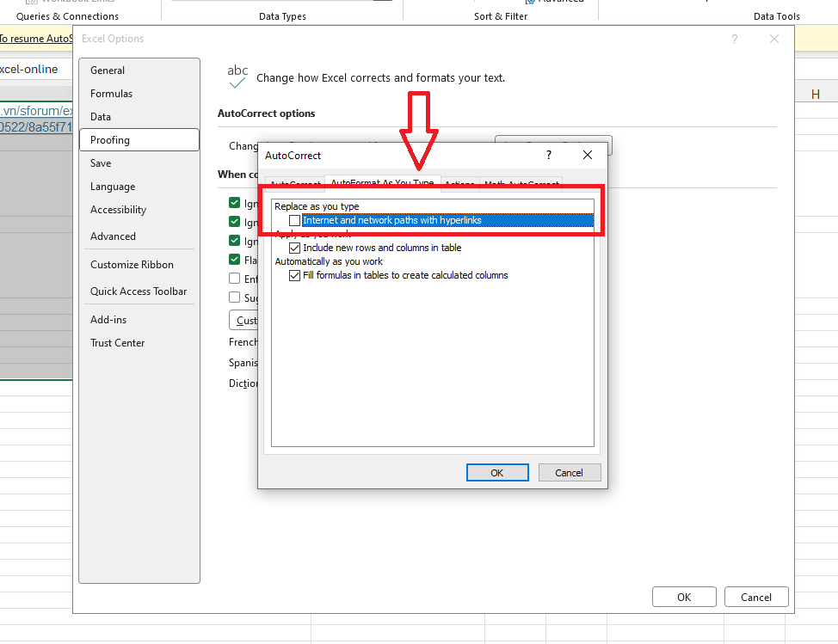Viewport: 838px width, 644px height.
Task: Toggle the Sug proofing checkbox
Action: 234,297
